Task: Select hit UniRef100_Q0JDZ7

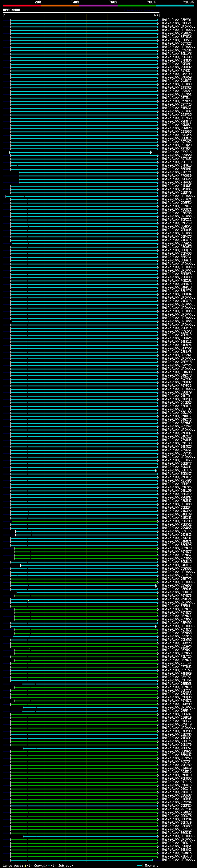Action: [177, 81]
